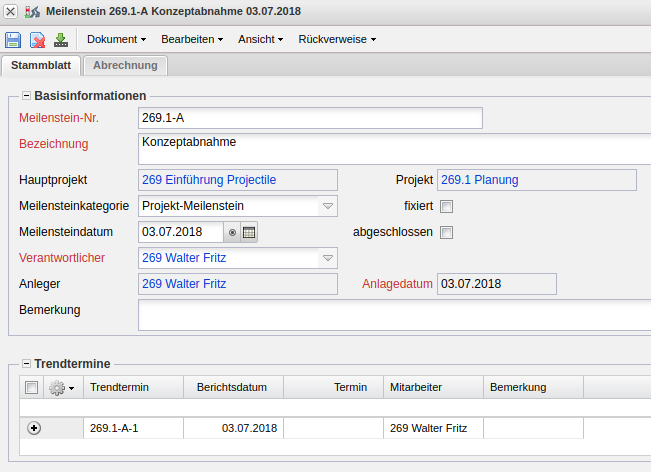Click the green arrow download icon
Viewport: 651px width, 472px height.
pos(61,40)
